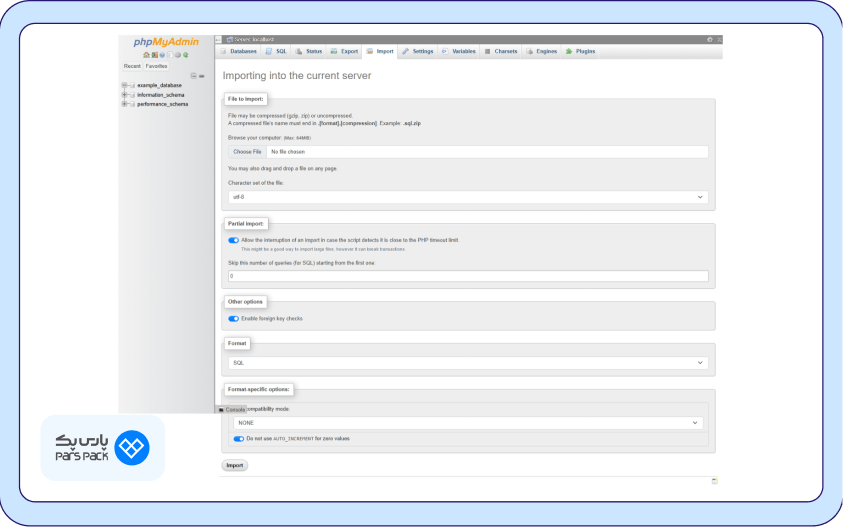
Task: Open example_database in the sidebar
Action: point(159,85)
